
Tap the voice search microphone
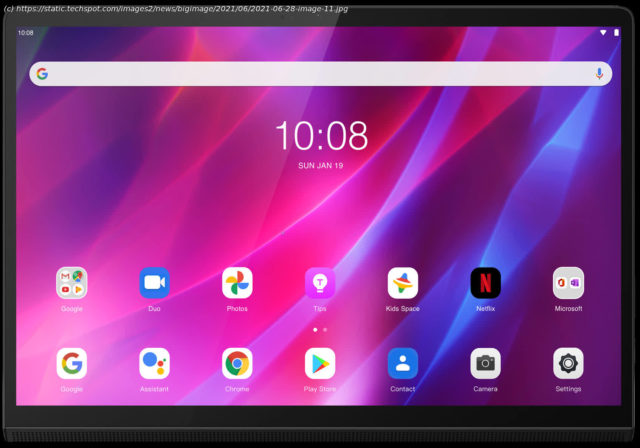[599, 74]
